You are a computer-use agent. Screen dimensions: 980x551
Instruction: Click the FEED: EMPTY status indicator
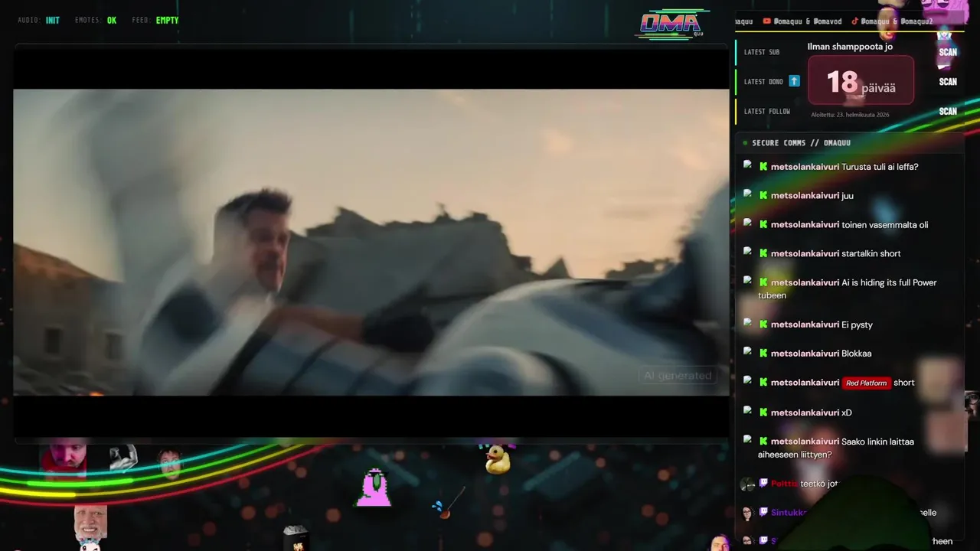(155, 21)
